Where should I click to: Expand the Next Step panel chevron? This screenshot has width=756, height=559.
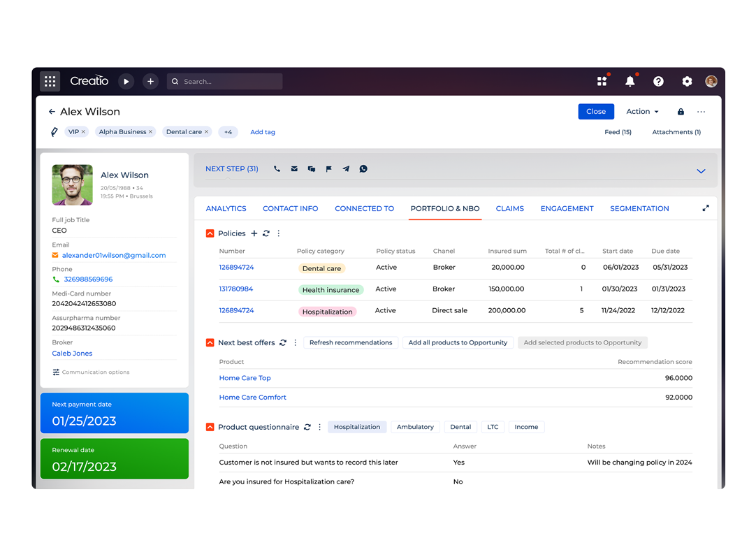coord(701,171)
